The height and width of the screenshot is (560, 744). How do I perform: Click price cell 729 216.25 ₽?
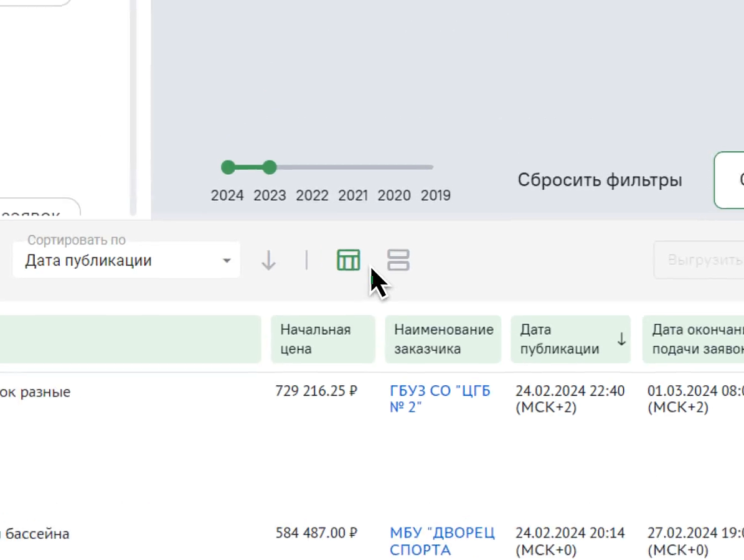[x=316, y=391]
